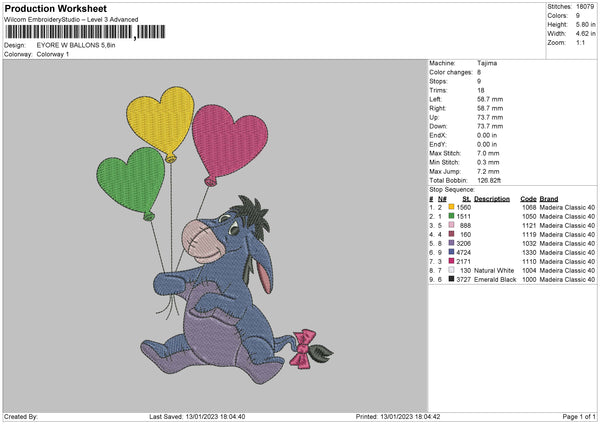Click the Stop Sequence heading

pos(452,188)
